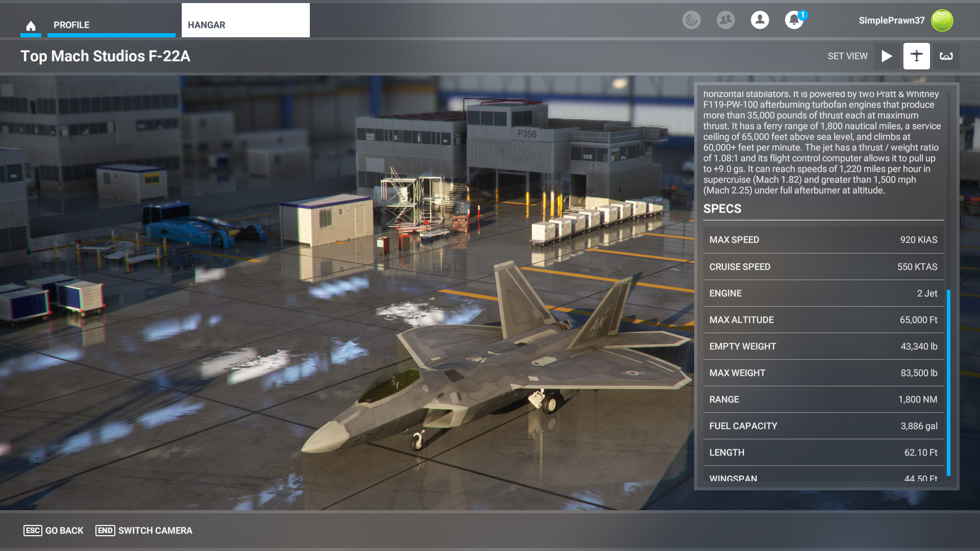This screenshot has height=551, width=980.
Task: Click the MAX ALTITUDE row
Action: pos(823,320)
